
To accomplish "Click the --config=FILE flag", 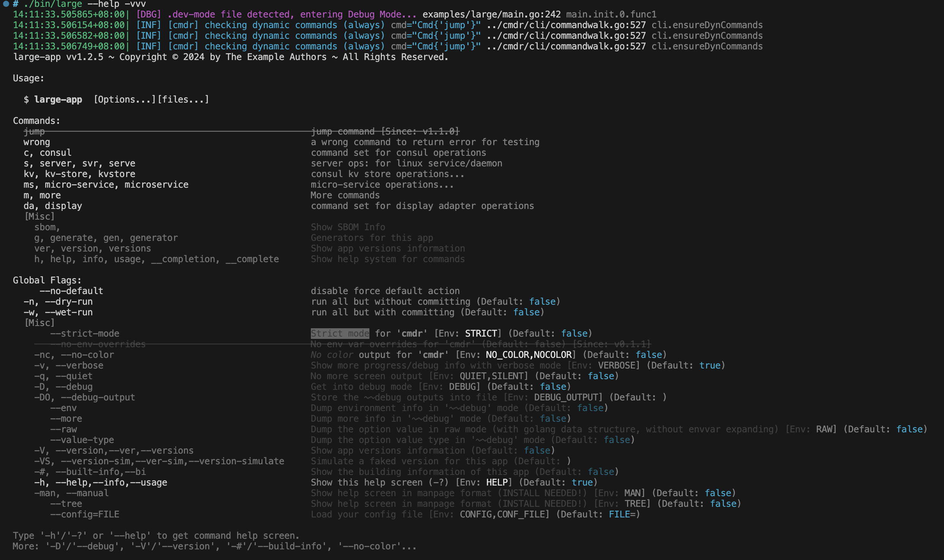I will tap(84, 514).
